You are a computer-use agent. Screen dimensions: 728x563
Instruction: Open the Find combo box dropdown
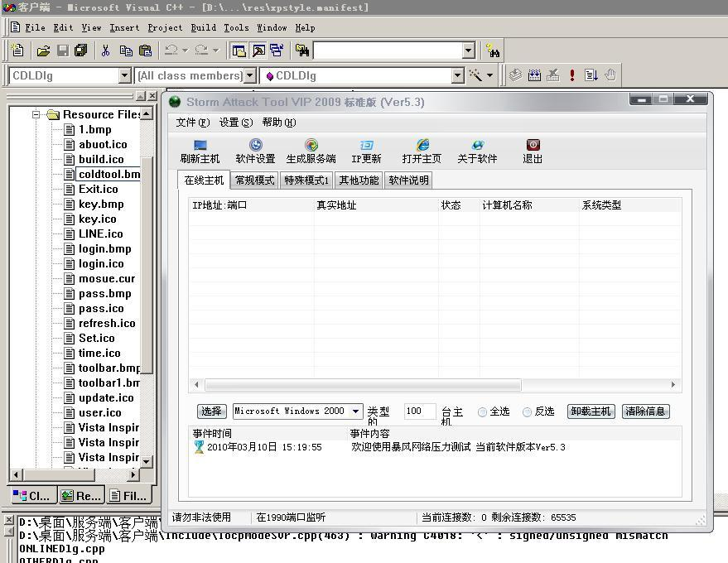469,51
